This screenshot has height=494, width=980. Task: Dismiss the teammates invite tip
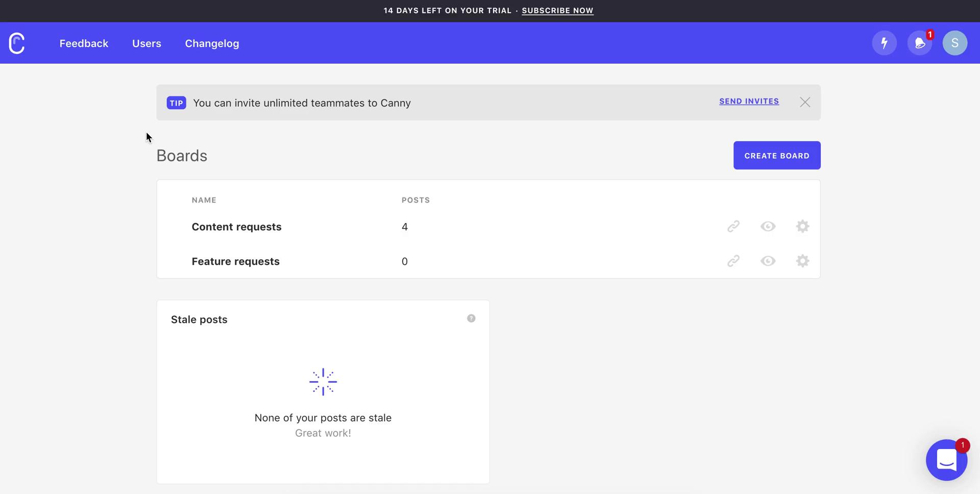[x=805, y=102]
